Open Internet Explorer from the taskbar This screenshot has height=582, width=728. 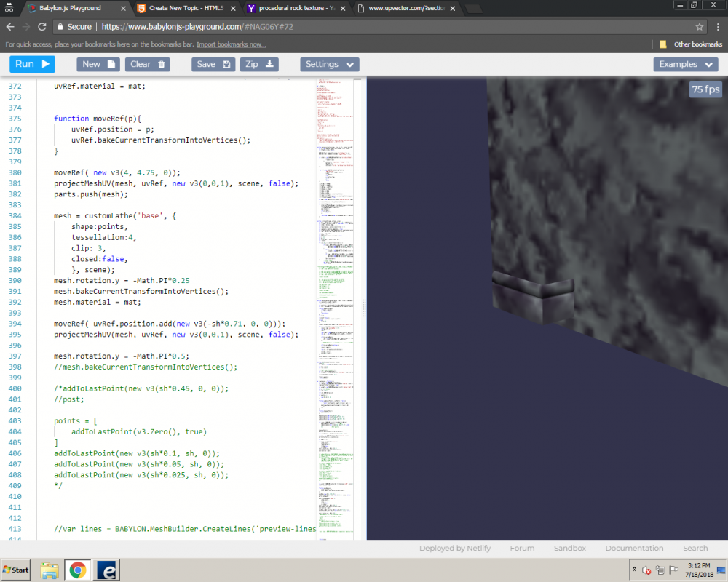click(106, 570)
